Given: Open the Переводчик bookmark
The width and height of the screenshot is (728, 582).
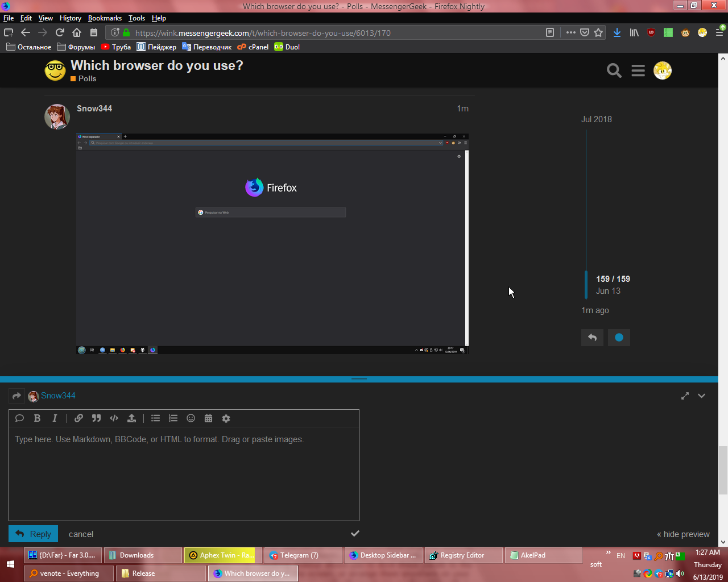Looking at the screenshot, I should pyautogui.click(x=207, y=47).
